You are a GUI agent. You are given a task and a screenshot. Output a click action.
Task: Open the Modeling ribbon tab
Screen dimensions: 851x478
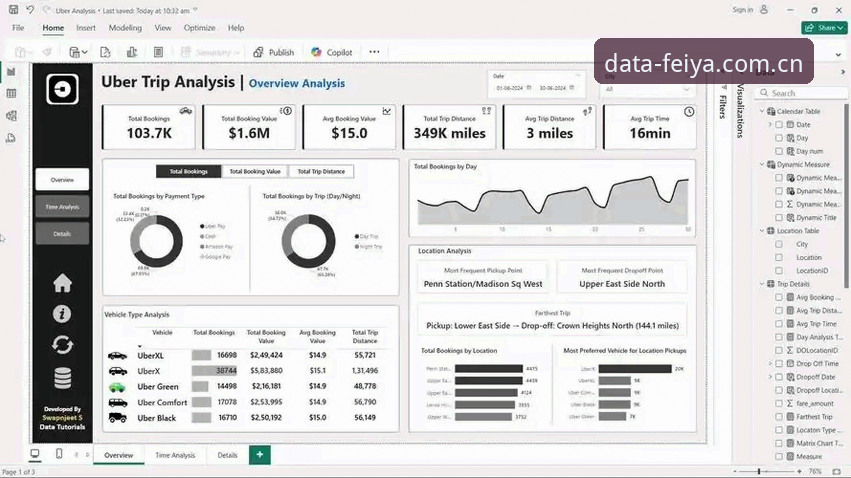(125, 28)
